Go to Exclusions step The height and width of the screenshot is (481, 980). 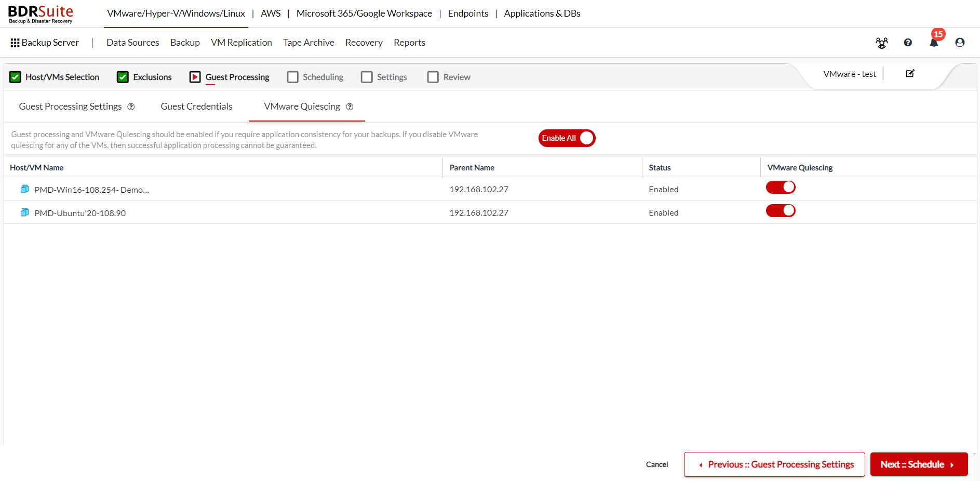[x=144, y=77]
